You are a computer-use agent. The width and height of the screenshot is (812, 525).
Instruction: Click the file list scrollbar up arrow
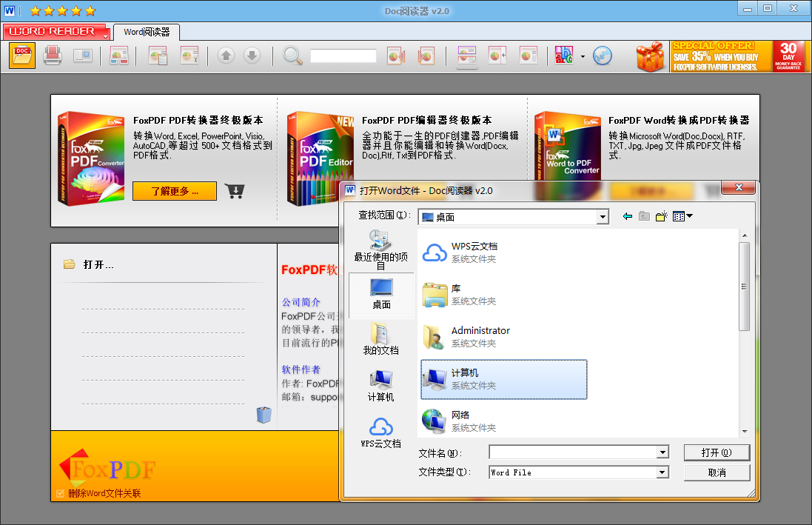pos(745,235)
